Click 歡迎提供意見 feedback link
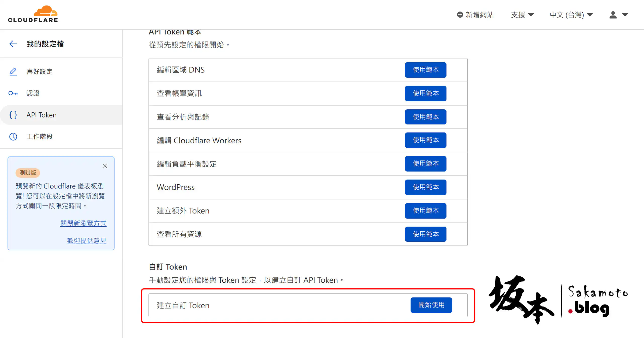 [x=87, y=241]
